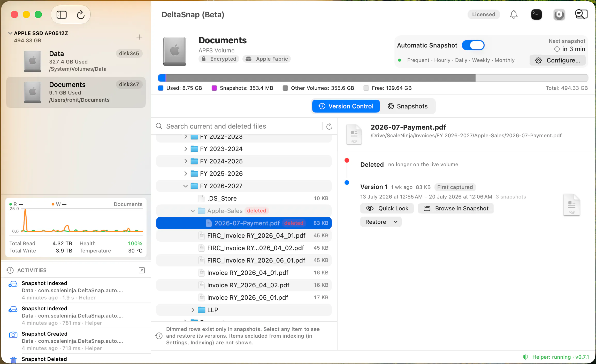Click the Helper running shield icon

tap(525, 357)
